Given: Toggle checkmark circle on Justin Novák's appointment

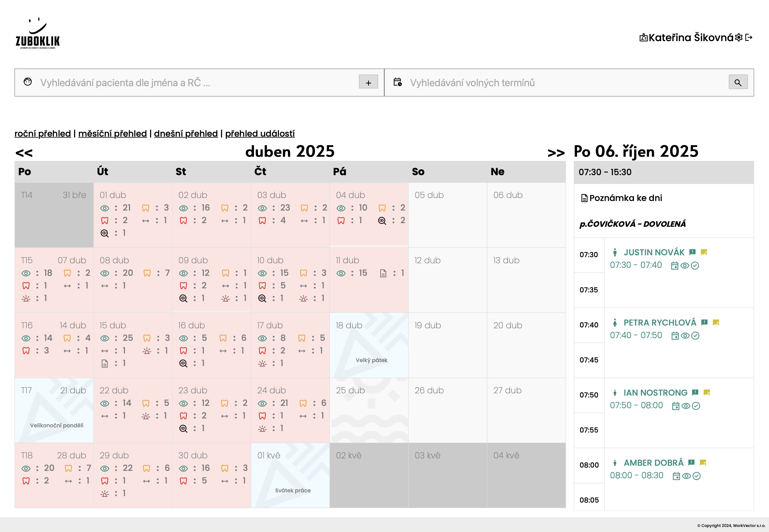Looking at the screenshot, I should (695, 266).
